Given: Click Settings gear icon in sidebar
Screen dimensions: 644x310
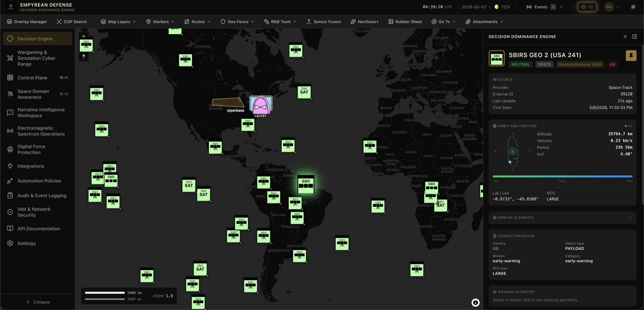Looking at the screenshot, I should tap(10, 243).
